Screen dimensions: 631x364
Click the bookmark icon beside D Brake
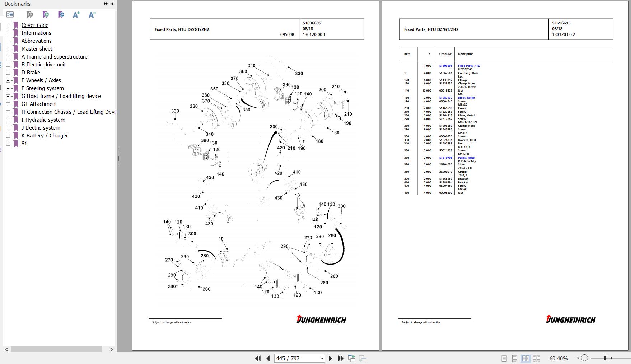click(x=15, y=73)
